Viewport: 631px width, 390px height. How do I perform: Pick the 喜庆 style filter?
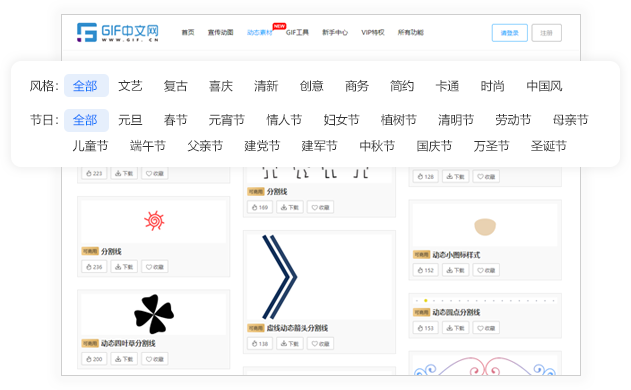pyautogui.click(x=221, y=86)
